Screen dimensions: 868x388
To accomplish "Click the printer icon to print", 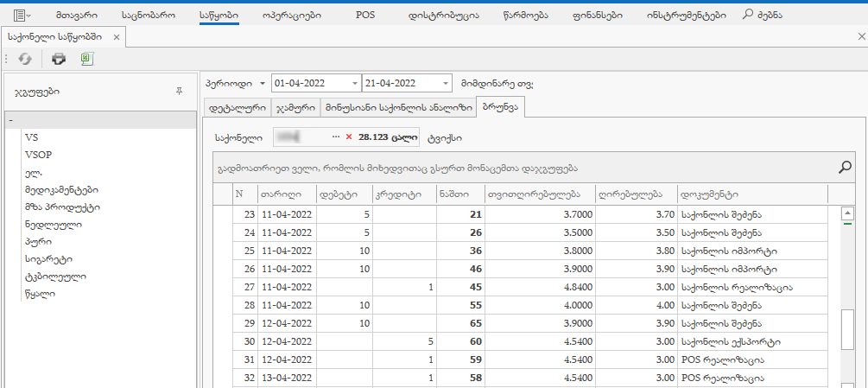I will tap(59, 59).
